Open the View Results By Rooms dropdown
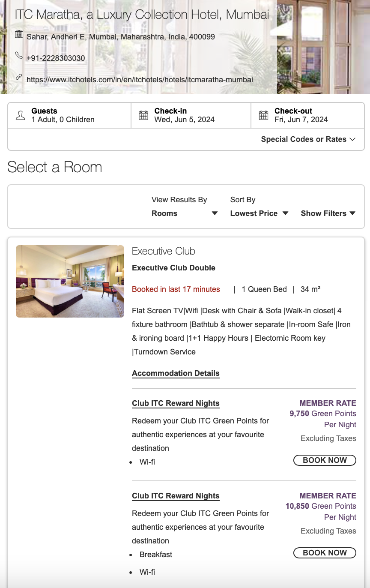The width and height of the screenshot is (370, 588). [185, 213]
